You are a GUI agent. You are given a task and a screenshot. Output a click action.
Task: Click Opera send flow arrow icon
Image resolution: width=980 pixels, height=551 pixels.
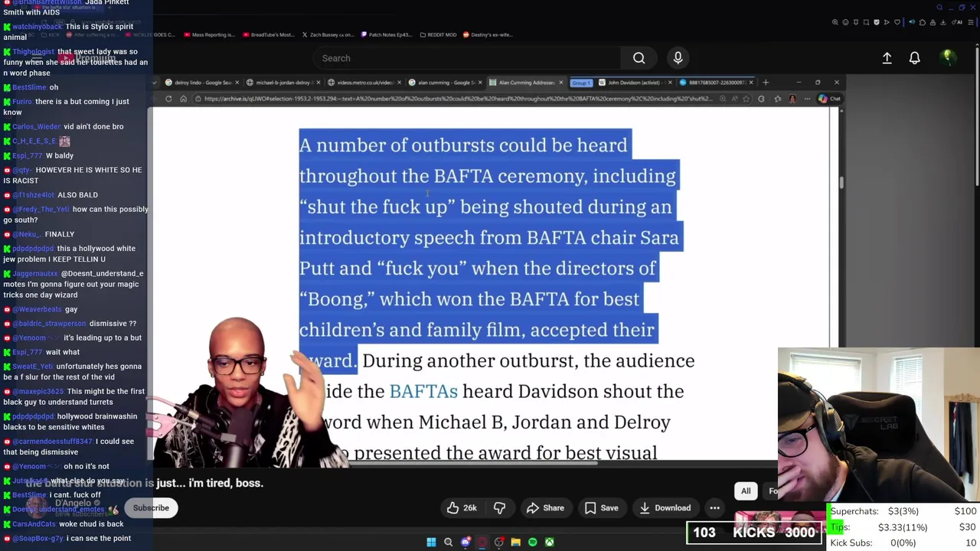[x=887, y=22]
